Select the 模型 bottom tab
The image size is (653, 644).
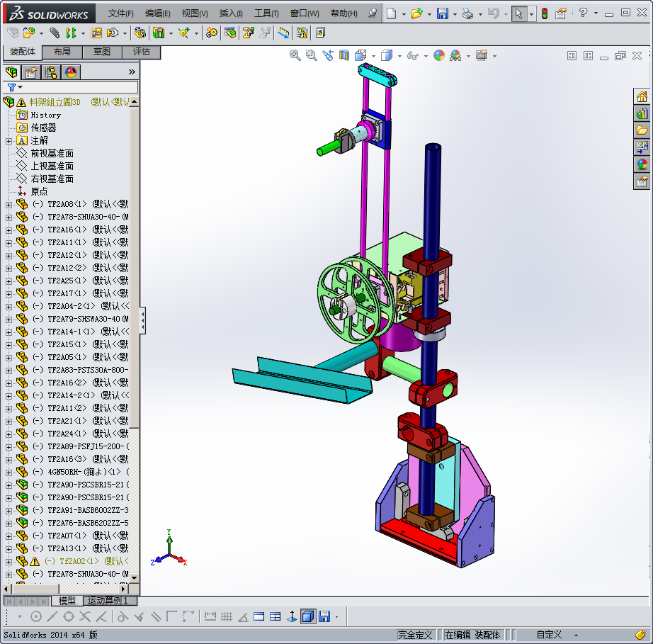[x=67, y=600]
